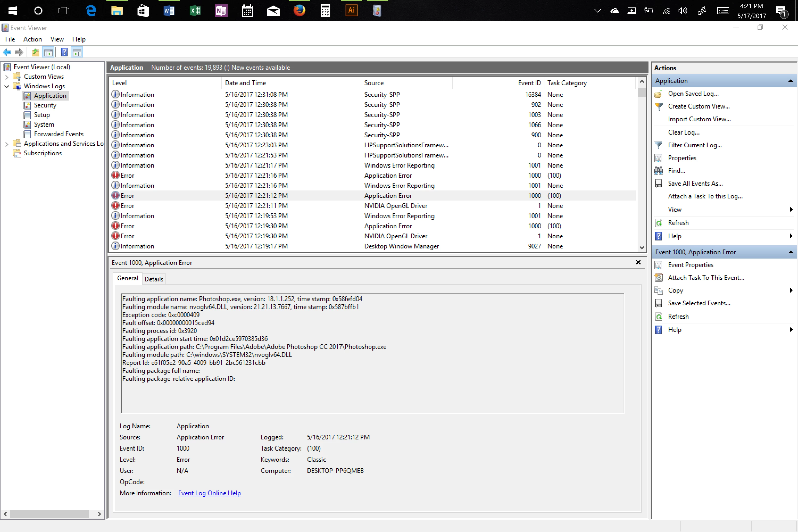Open the Copy submenu arrow
This screenshot has height=532, width=798.
point(791,290)
